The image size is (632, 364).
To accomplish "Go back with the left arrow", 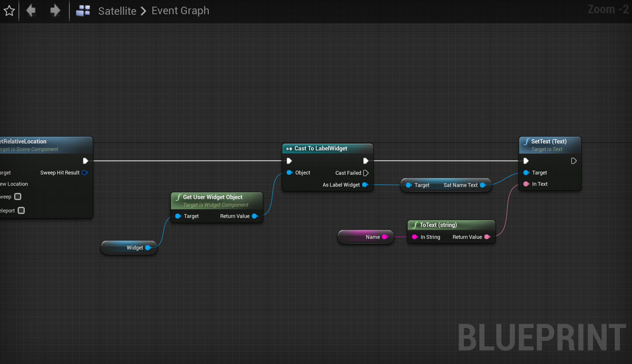I will [x=31, y=11].
